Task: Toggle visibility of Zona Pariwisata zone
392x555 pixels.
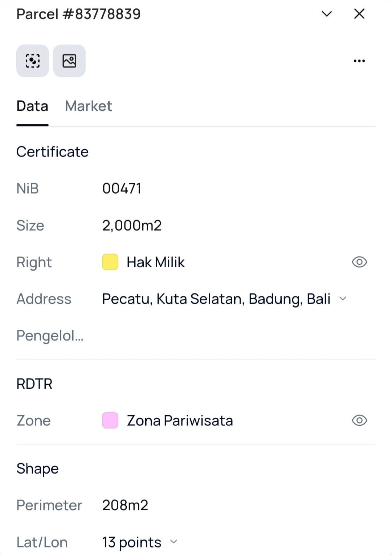Action: 359,421
